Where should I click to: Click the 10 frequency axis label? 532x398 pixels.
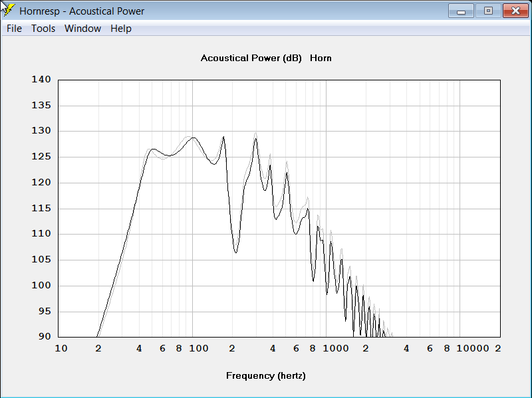click(61, 349)
